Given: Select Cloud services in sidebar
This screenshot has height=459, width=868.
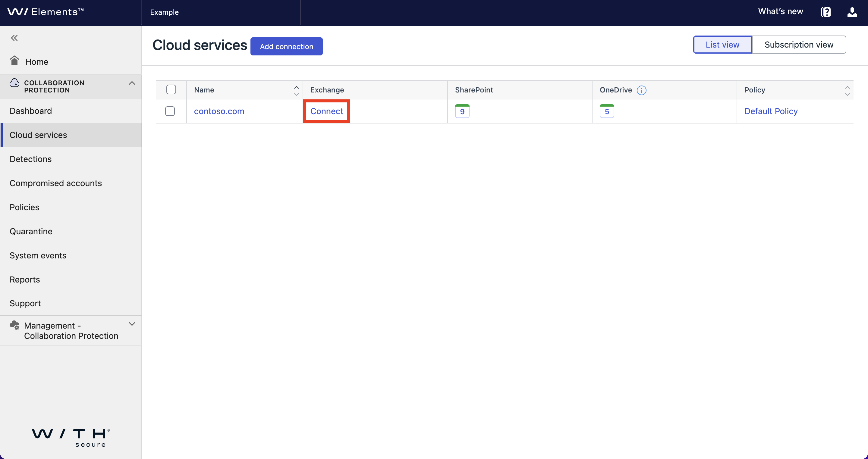Looking at the screenshot, I should point(71,135).
